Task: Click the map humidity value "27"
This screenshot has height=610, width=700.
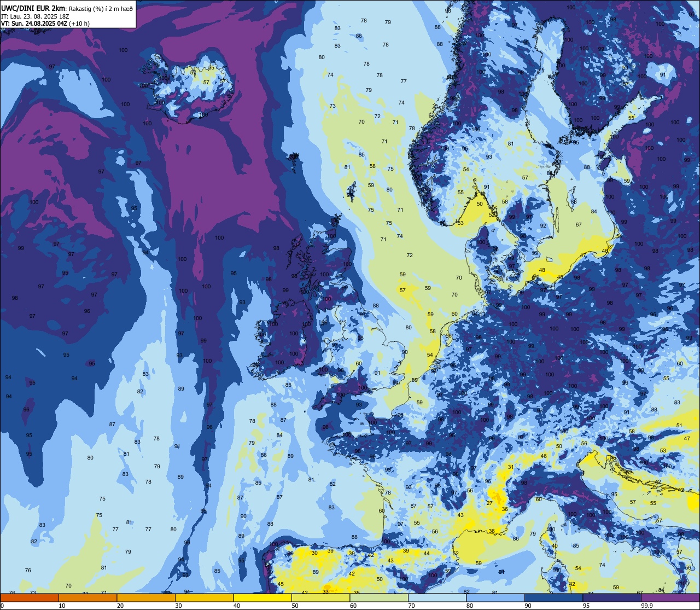Action: click(489, 503)
